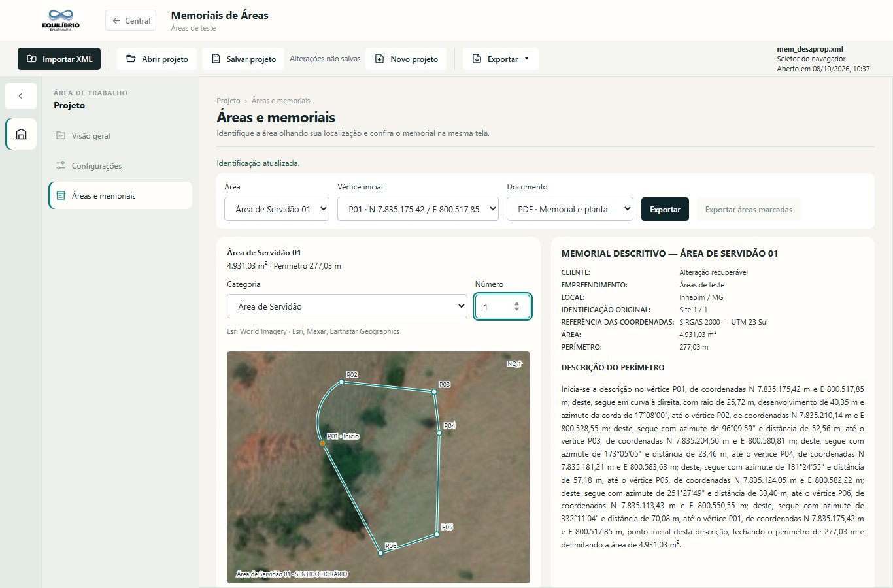Create a new project via Novo projeto
The width and height of the screenshot is (893, 588).
pos(406,59)
